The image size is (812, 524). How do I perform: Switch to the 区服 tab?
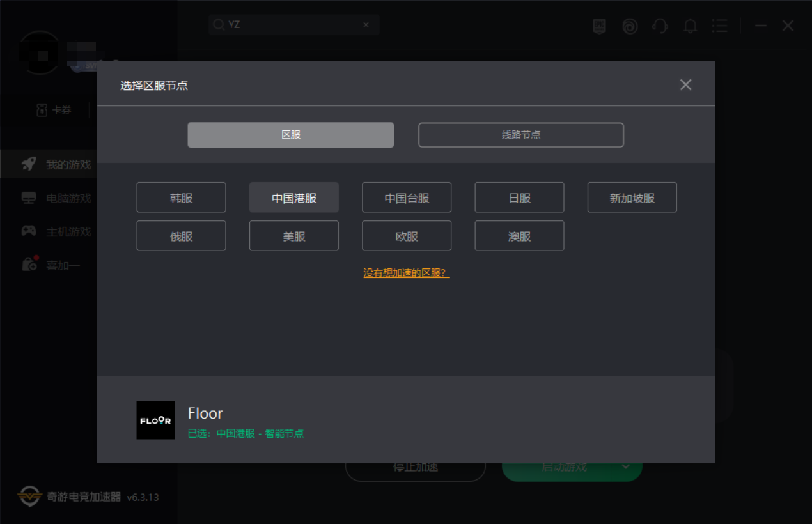point(291,135)
